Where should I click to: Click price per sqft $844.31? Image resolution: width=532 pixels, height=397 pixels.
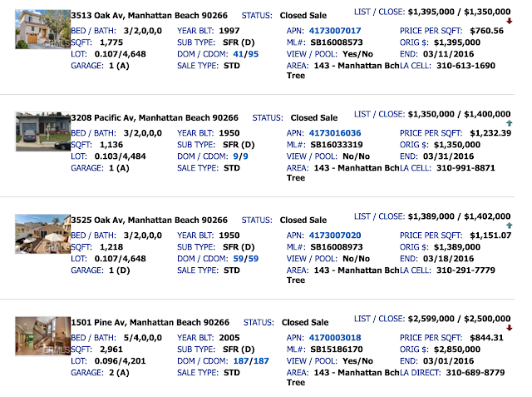[486, 338]
